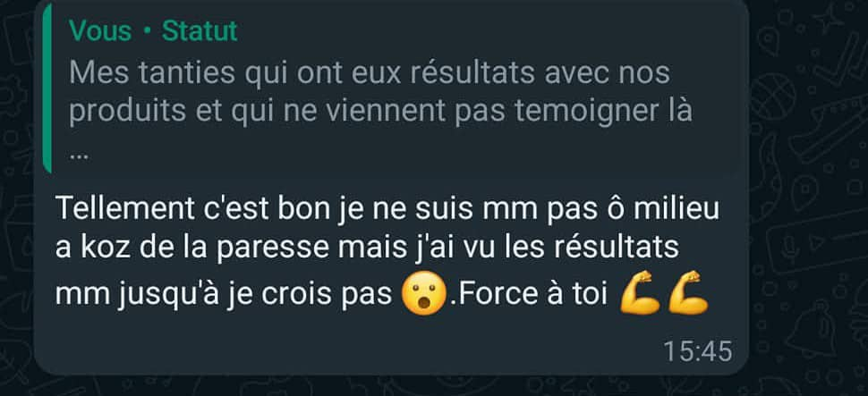
Task: Click the green quote bar
Action: click(47, 88)
